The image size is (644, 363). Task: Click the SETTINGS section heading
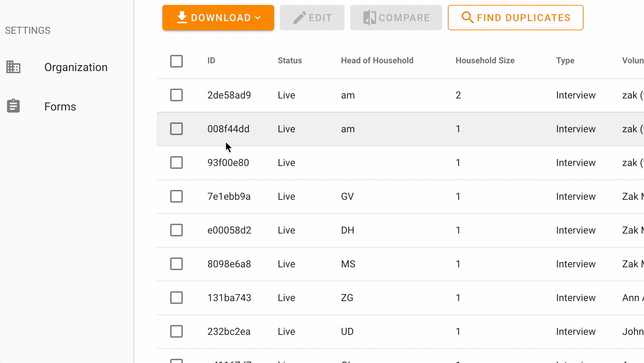(28, 30)
